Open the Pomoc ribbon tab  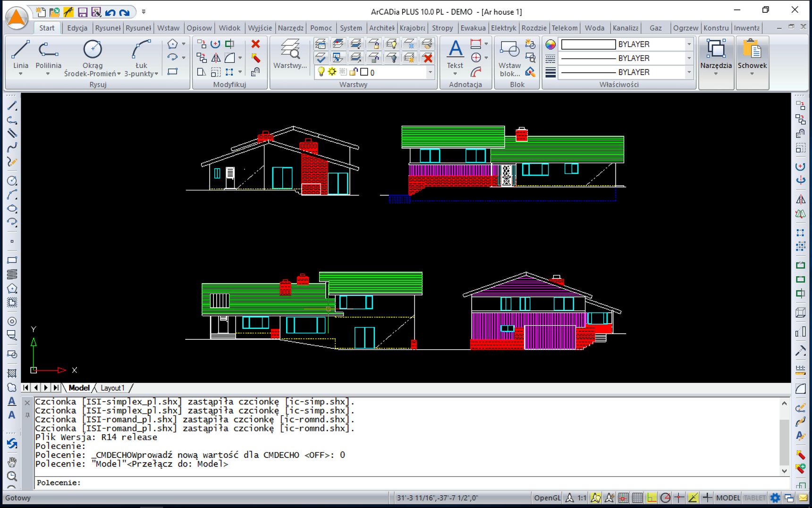coord(321,28)
